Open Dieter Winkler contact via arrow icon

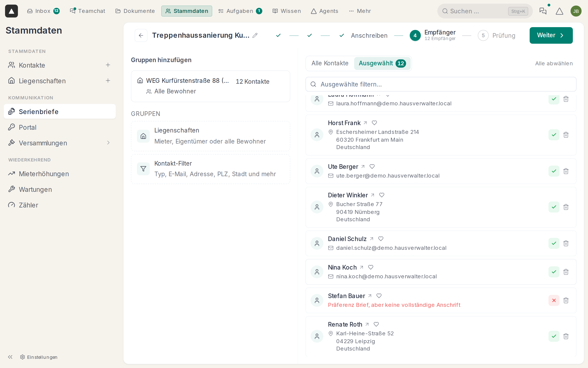(373, 195)
